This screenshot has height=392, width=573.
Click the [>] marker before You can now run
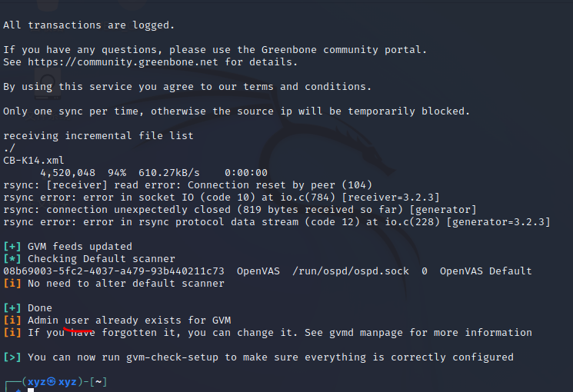(x=12, y=357)
